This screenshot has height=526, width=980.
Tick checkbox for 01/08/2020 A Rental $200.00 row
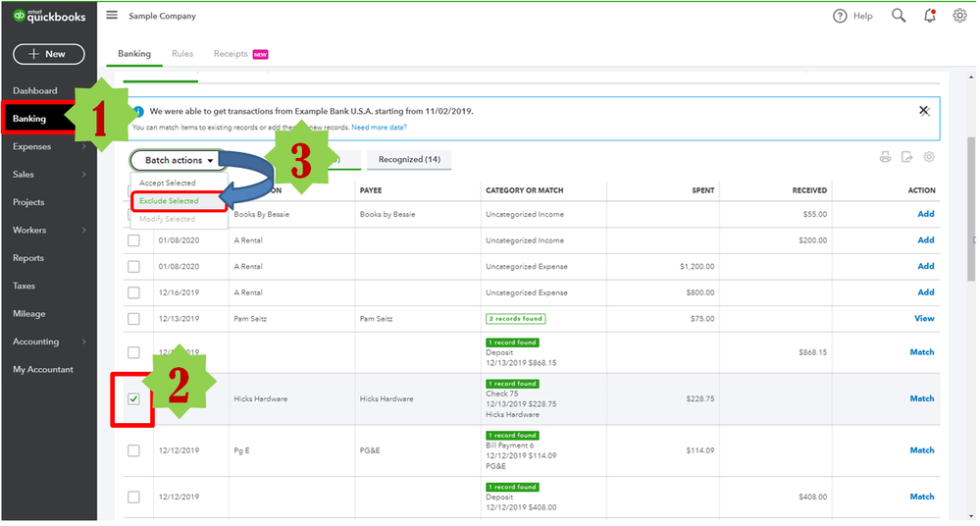point(133,240)
